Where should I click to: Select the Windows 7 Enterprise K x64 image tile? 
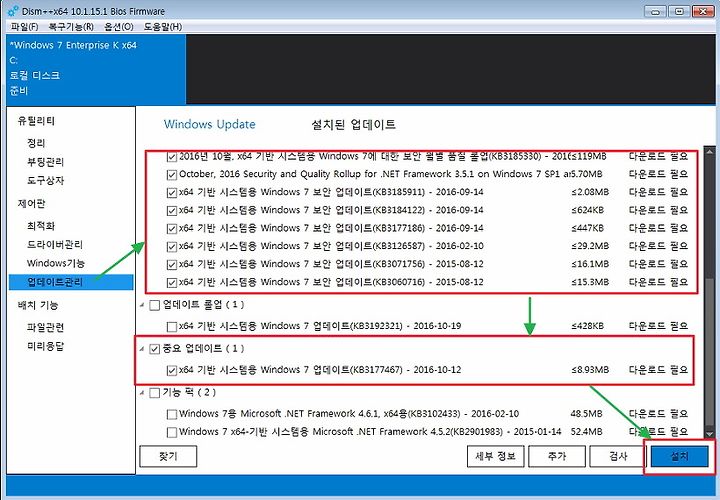[x=96, y=68]
